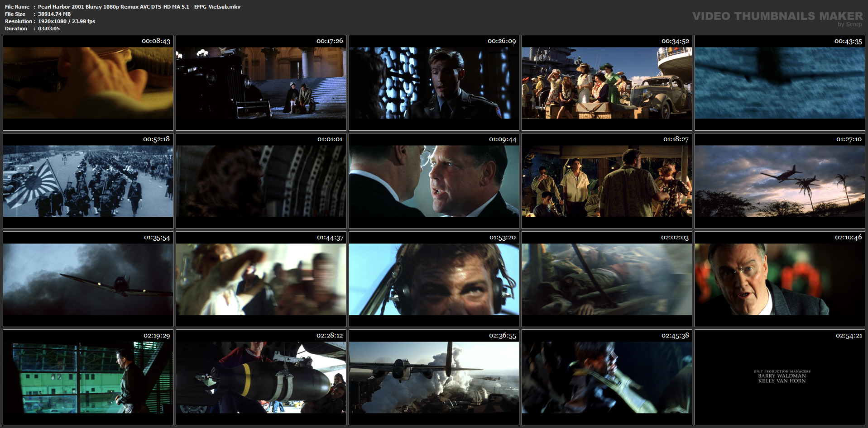Screen dimensions: 868x428
Task: Select the thumbnail at 00:43:35
Action: point(780,83)
